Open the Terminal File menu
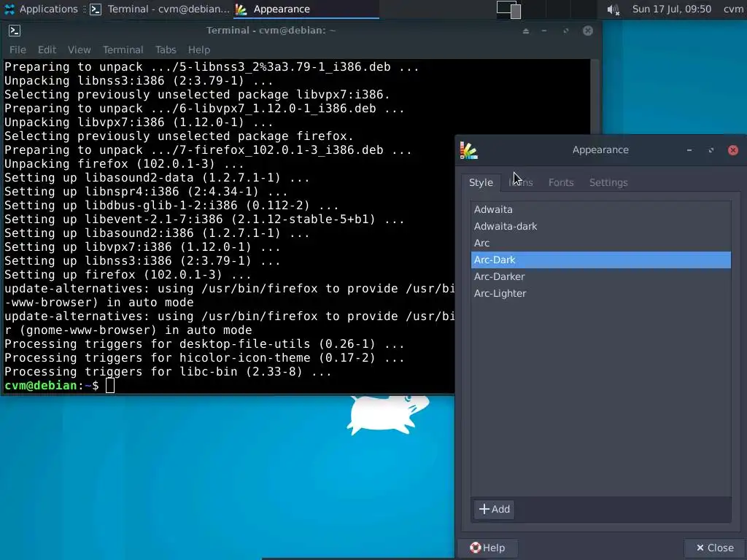Screen dimensions: 747x560 pyautogui.click(x=18, y=50)
